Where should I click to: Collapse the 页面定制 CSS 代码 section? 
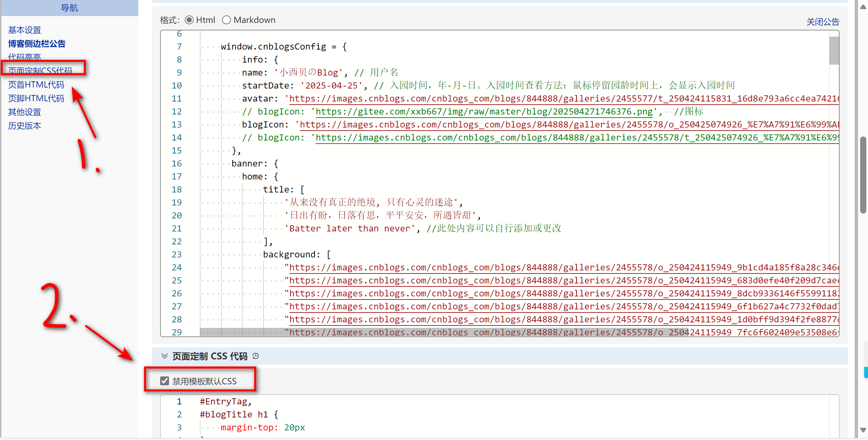164,356
